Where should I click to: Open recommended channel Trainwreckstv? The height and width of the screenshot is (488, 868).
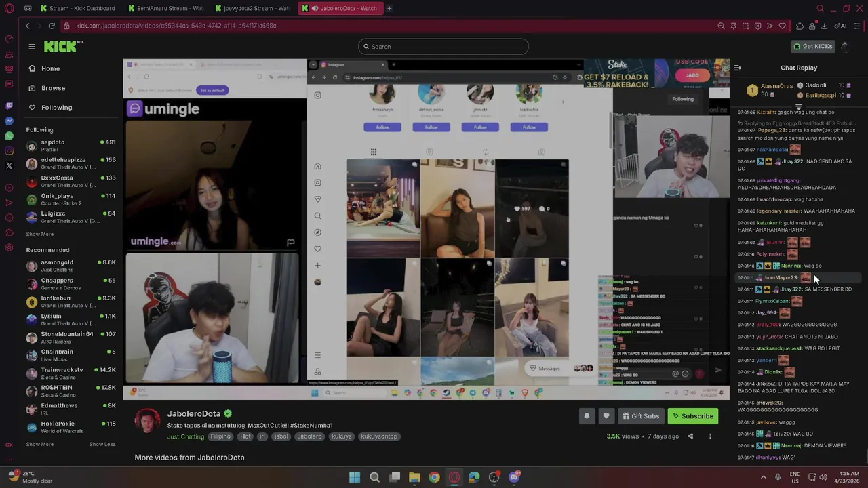(x=71, y=373)
